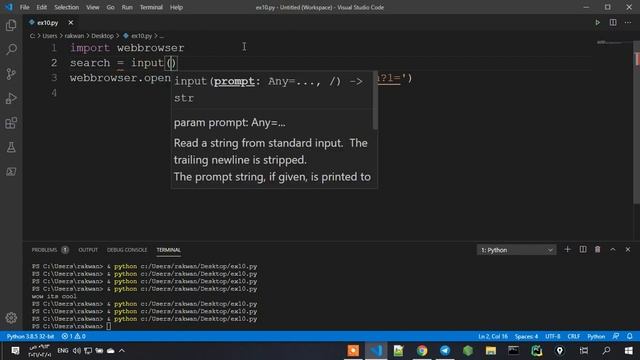Open PyCharm from the taskbar

click(x=537, y=351)
